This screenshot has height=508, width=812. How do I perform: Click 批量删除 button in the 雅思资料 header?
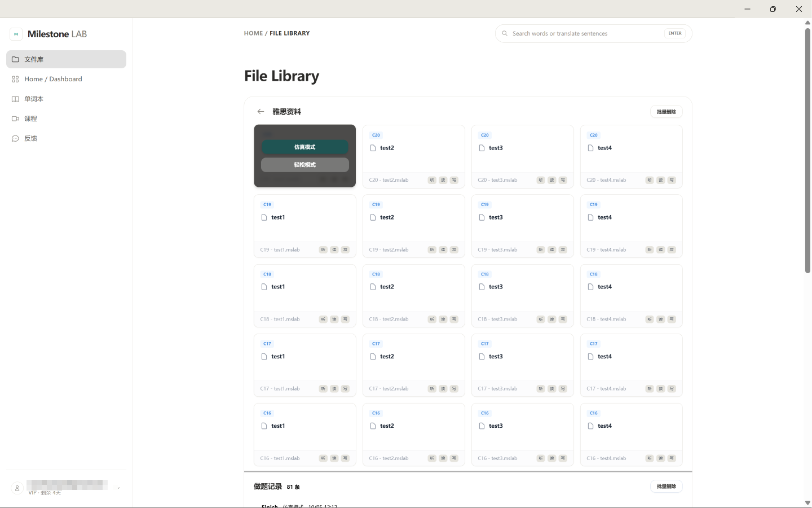click(667, 112)
